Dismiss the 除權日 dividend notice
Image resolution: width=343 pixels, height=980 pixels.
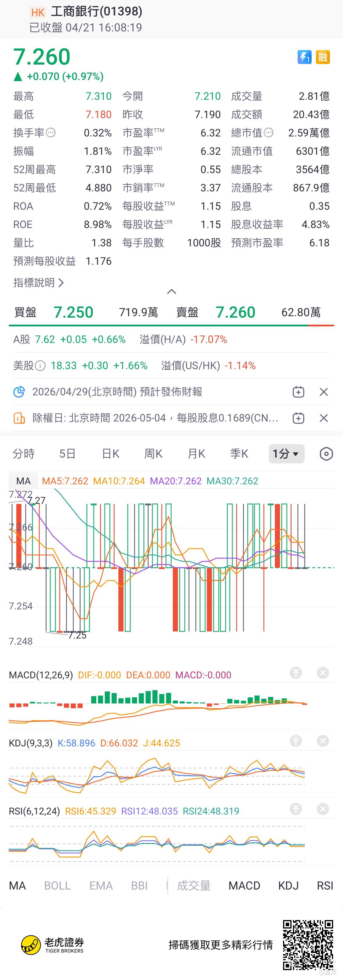(x=324, y=418)
